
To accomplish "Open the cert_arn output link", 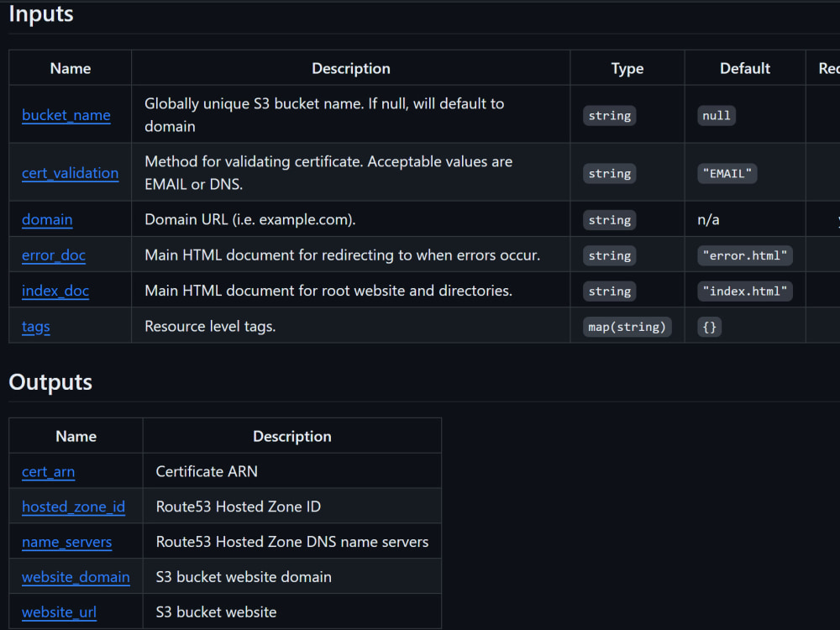I will tap(48, 472).
